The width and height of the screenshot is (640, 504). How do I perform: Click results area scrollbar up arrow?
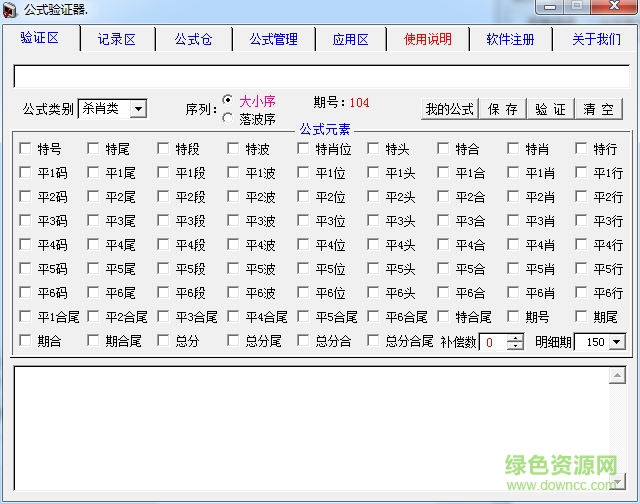click(x=618, y=375)
